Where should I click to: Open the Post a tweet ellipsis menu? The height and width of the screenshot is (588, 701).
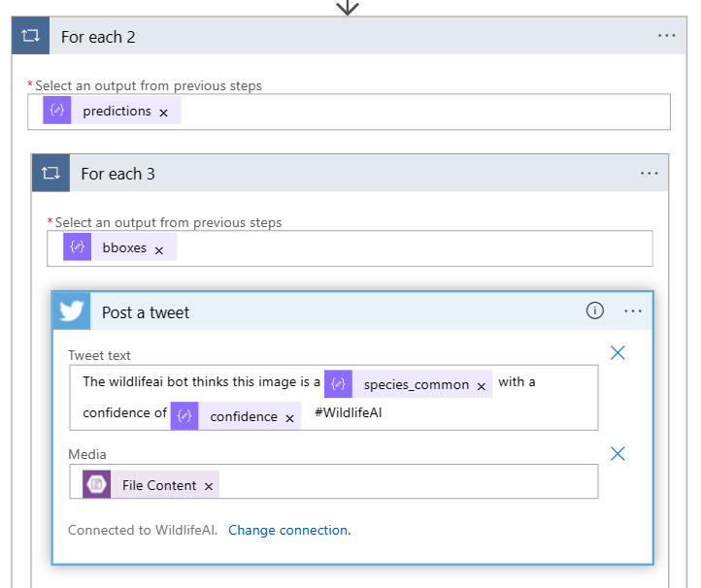point(633,311)
